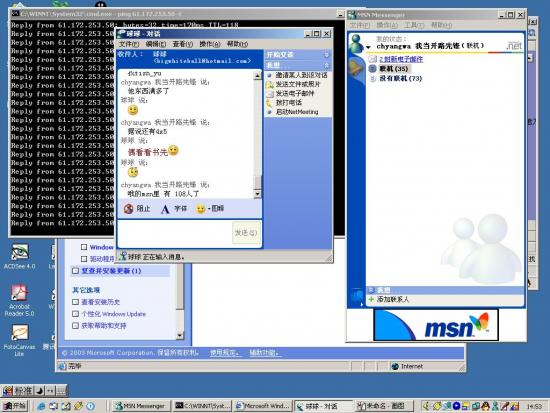Click the 发送文件或照片 send file icon

point(269,85)
